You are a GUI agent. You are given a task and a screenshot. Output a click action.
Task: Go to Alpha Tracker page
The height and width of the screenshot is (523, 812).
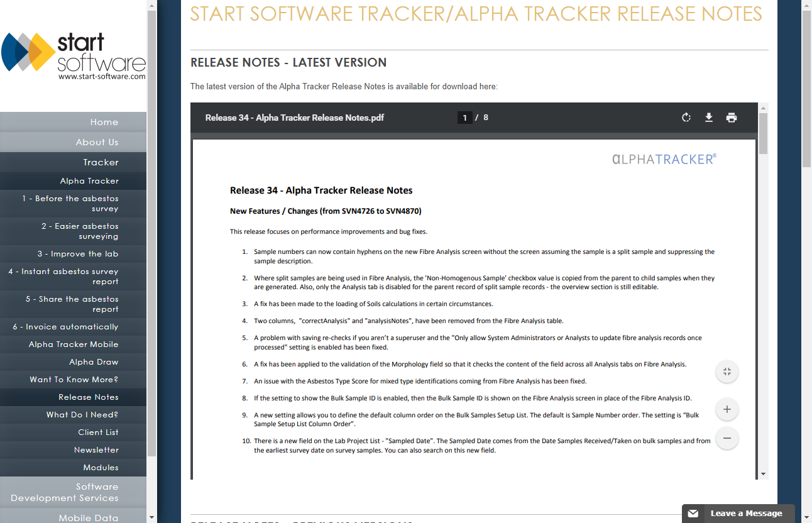pos(73,181)
